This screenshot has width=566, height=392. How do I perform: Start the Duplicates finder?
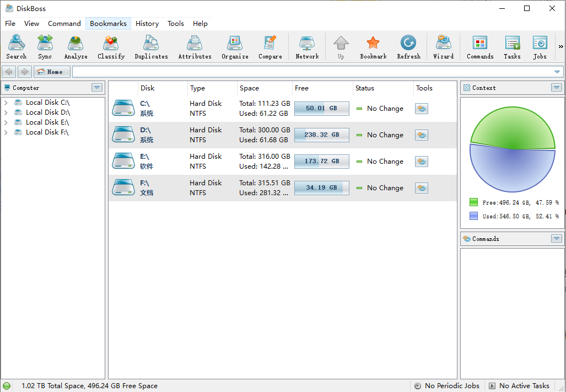click(x=151, y=47)
